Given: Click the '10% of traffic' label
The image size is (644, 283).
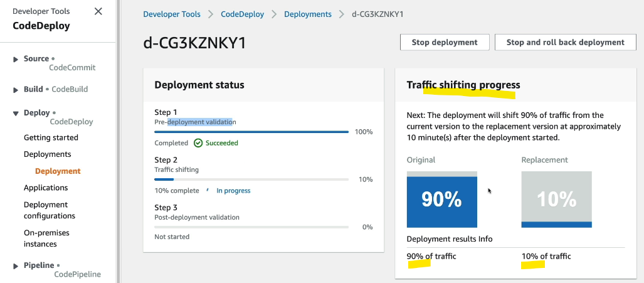Looking at the screenshot, I should pyautogui.click(x=546, y=256).
